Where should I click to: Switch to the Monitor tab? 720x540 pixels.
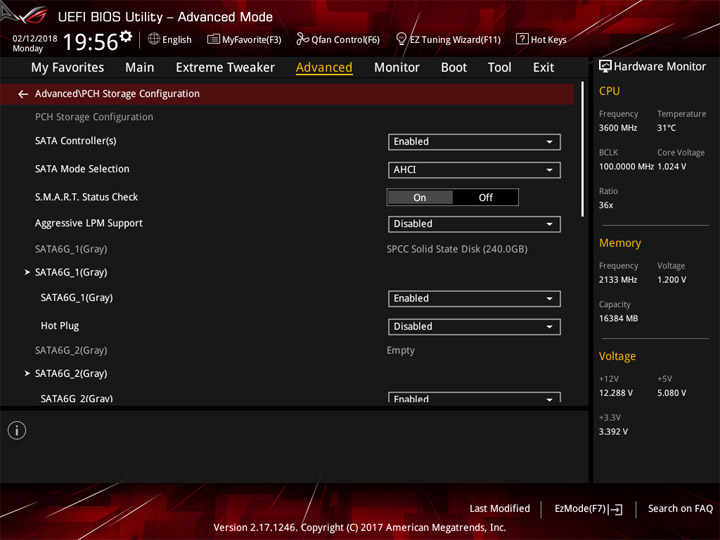tap(397, 68)
